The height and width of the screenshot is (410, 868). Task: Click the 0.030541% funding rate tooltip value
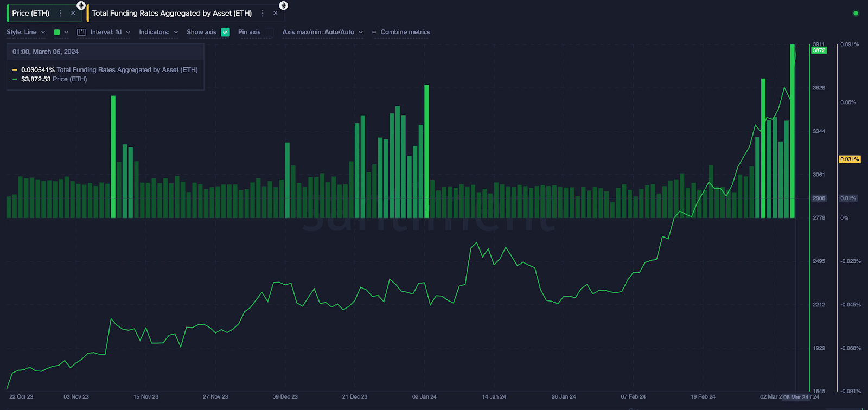point(38,69)
